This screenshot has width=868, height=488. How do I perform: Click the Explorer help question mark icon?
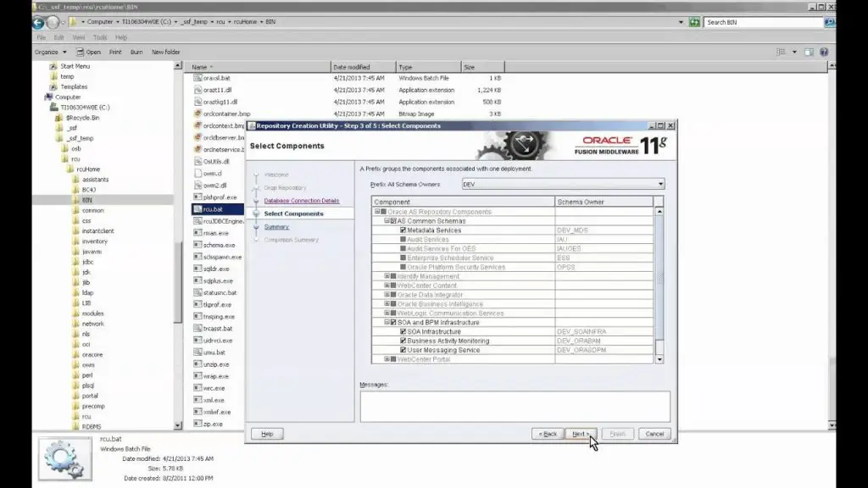[824, 52]
